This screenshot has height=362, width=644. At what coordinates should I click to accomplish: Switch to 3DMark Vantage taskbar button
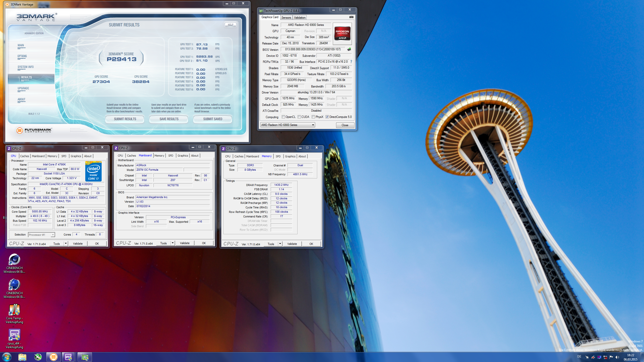tap(53, 357)
